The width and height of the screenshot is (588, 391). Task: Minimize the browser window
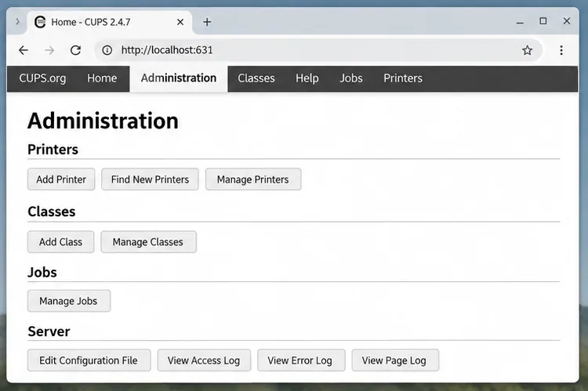[x=520, y=22]
